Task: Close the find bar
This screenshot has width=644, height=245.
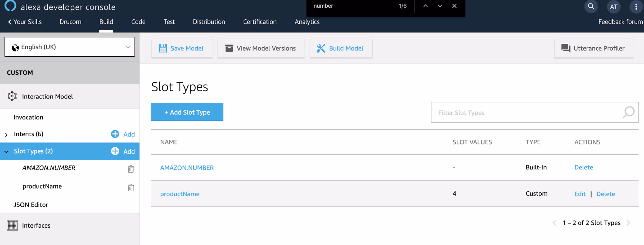Action: click(x=455, y=6)
